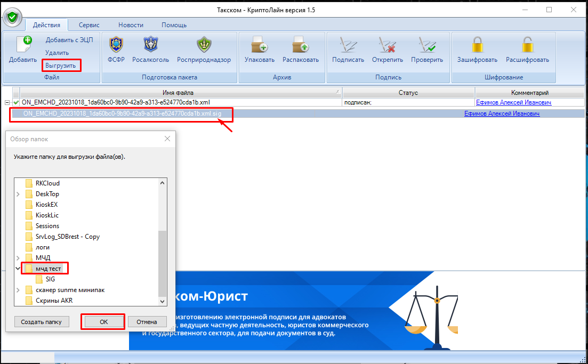Select the ON_EMCHD xml file name

point(116,102)
